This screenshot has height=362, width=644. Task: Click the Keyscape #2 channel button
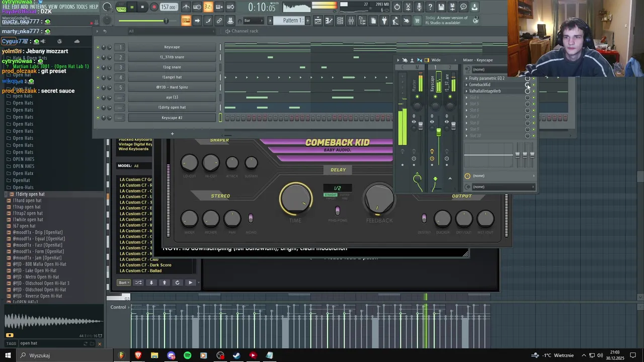pos(172,118)
